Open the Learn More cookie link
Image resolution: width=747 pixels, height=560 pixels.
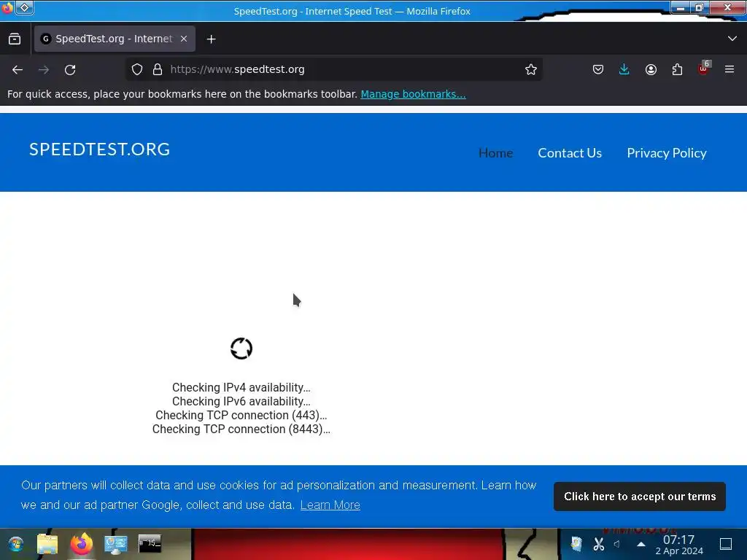click(x=330, y=505)
